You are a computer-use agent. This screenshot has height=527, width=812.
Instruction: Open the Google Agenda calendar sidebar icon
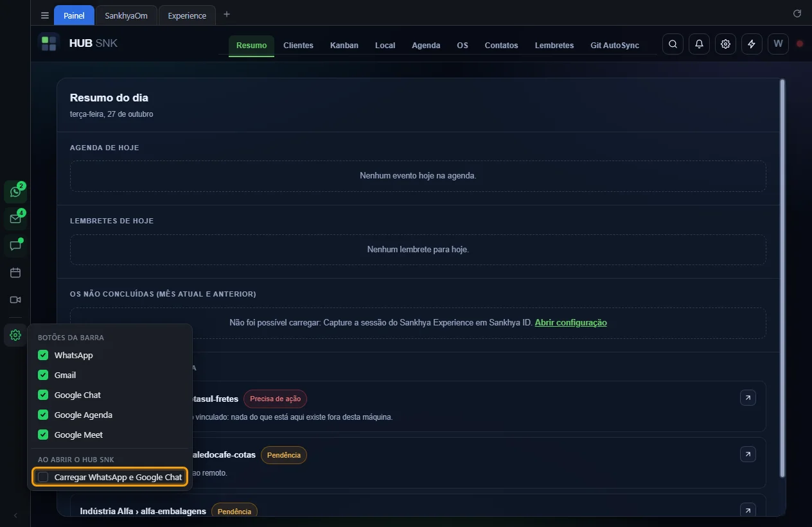(15, 273)
